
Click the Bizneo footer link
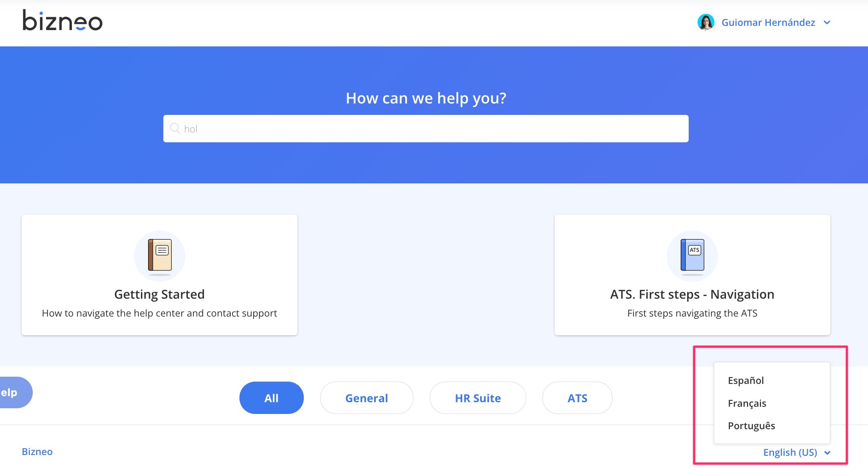tap(37, 452)
